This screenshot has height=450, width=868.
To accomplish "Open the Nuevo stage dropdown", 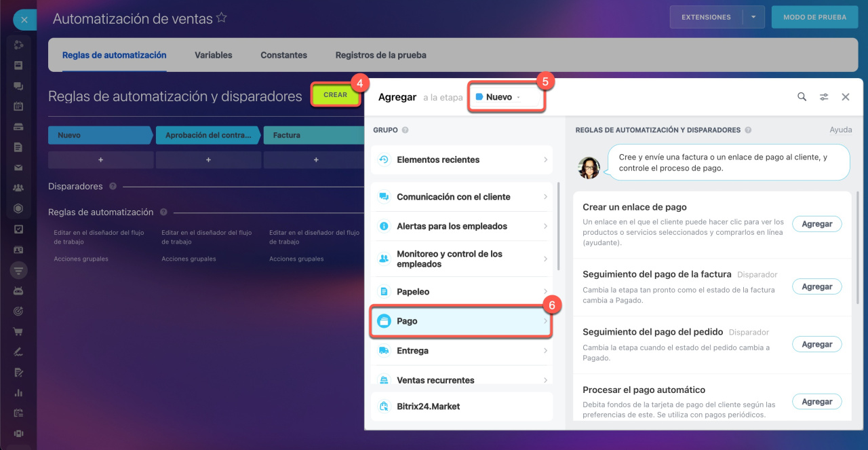I will [506, 97].
